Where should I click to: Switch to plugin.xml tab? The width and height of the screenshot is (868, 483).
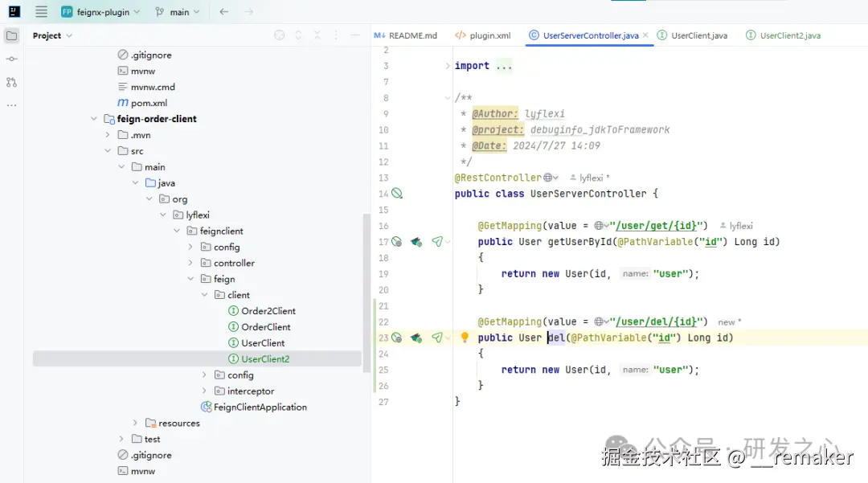(x=483, y=35)
